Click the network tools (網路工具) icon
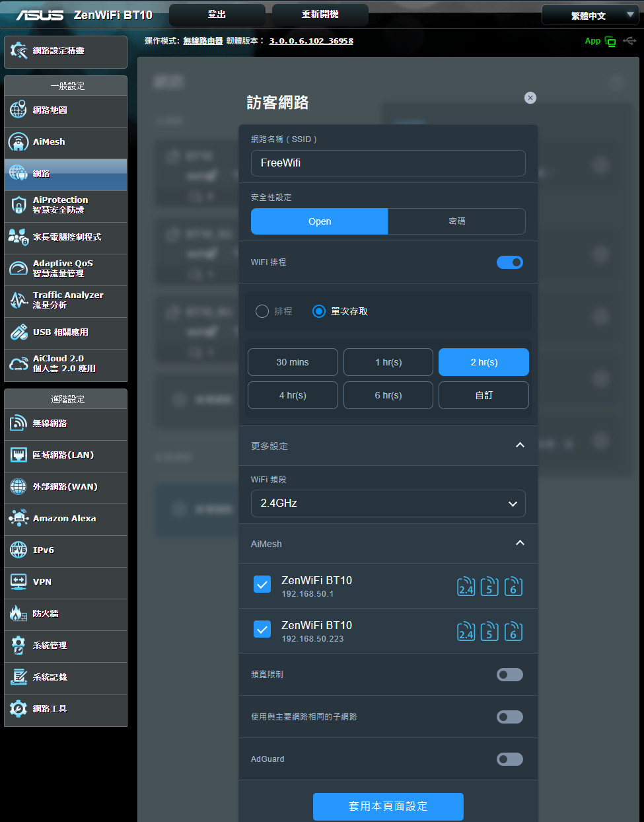This screenshot has height=822, width=644. tap(18, 708)
